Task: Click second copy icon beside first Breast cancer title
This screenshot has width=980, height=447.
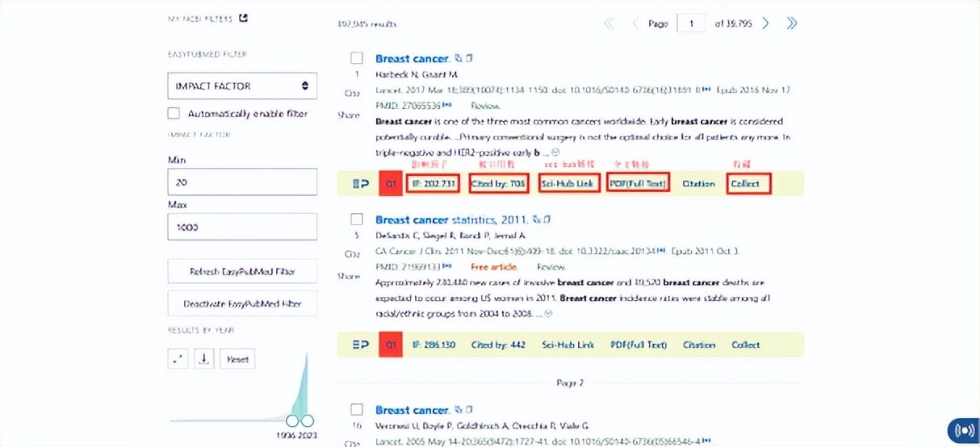Action: coord(469,58)
